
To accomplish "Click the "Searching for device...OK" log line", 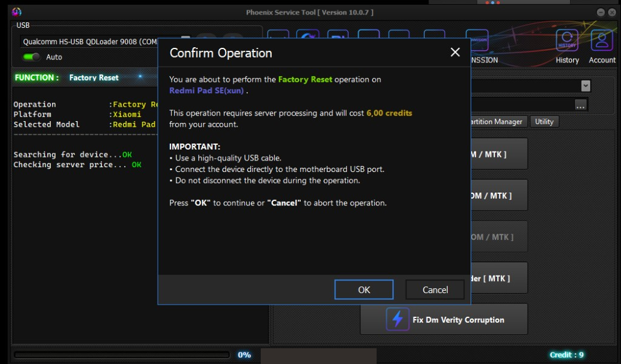I will coord(73,154).
